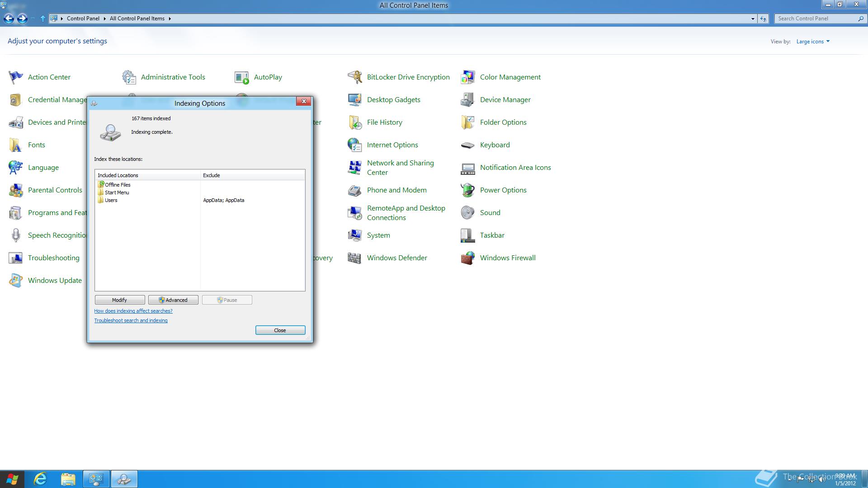Screen dimensions: 868x488
Task: Open the AutoPlay icon
Action: click(x=242, y=77)
